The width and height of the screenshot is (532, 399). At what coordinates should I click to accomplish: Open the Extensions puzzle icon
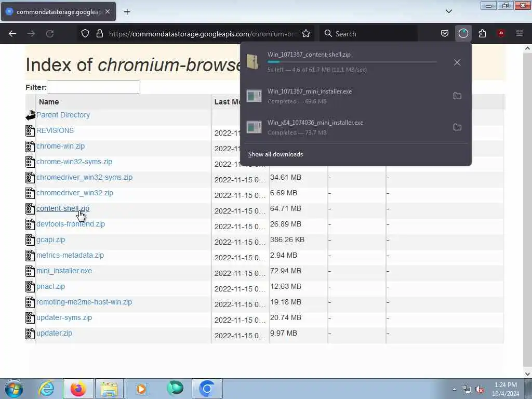[x=482, y=33]
